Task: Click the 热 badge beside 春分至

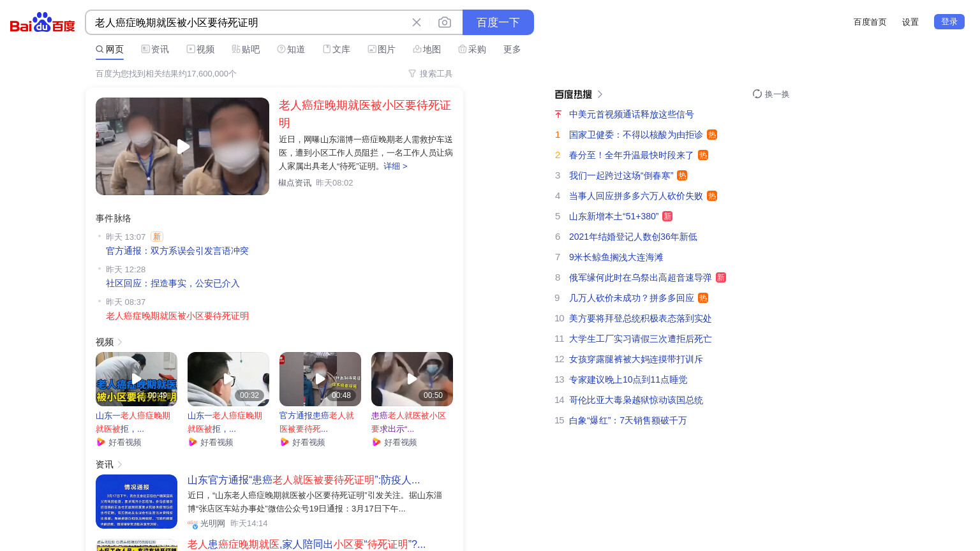Action: [x=703, y=155]
